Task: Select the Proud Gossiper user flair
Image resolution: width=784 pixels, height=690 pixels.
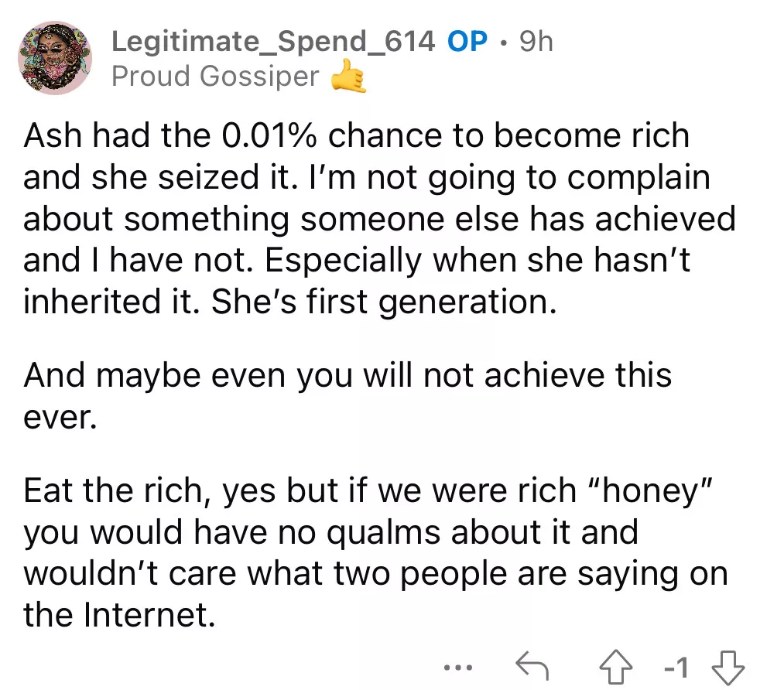Action: 215,77
